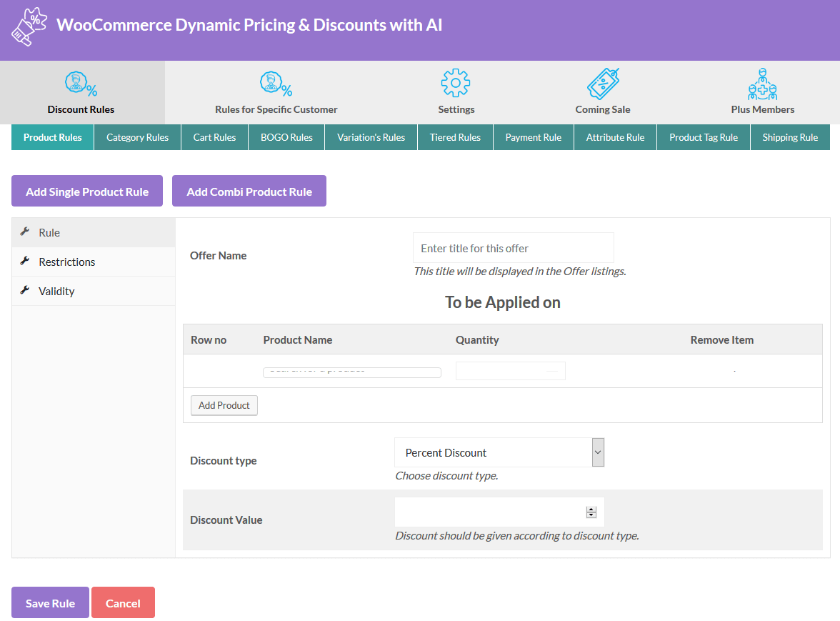Switch to the Tiered Rules tab
Screen dimensions: 840x621
(455, 136)
